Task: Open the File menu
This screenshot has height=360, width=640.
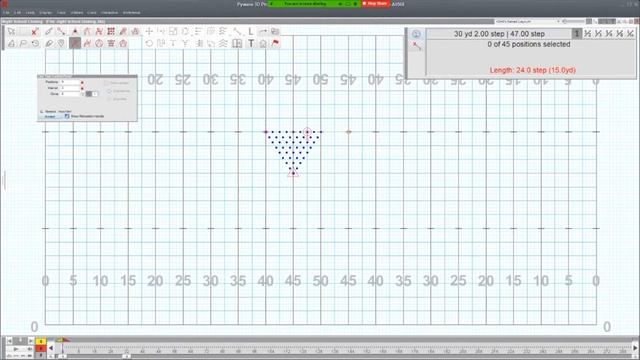Action: (6, 13)
